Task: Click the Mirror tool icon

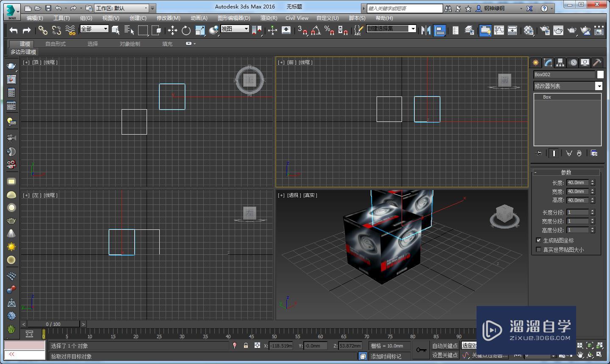Action: (x=426, y=30)
